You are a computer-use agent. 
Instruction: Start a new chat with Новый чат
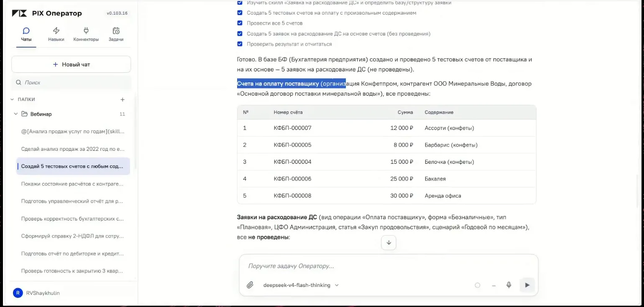(71, 64)
